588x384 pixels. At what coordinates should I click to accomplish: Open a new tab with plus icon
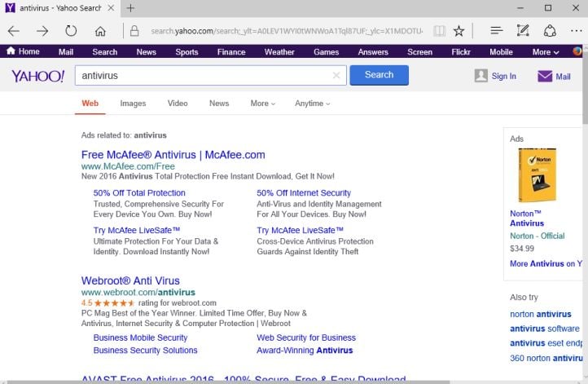[130, 8]
